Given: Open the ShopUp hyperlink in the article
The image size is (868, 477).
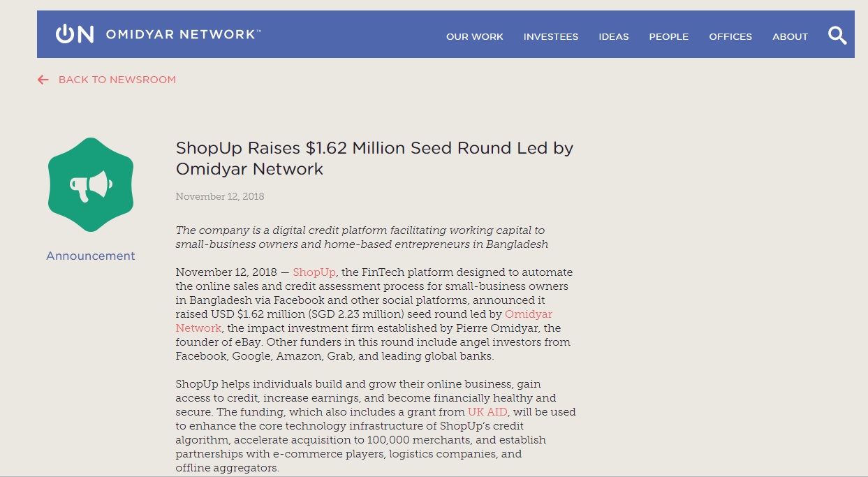Looking at the screenshot, I should (314, 272).
